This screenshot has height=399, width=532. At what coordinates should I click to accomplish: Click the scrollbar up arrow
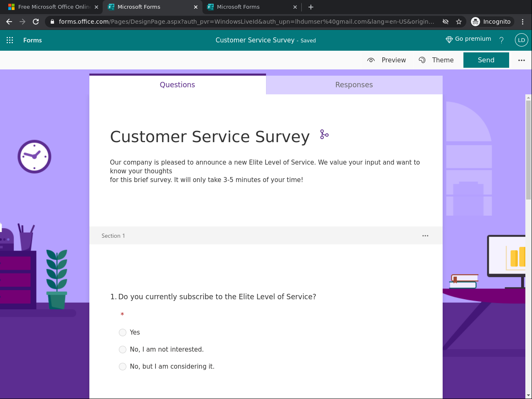click(528, 98)
